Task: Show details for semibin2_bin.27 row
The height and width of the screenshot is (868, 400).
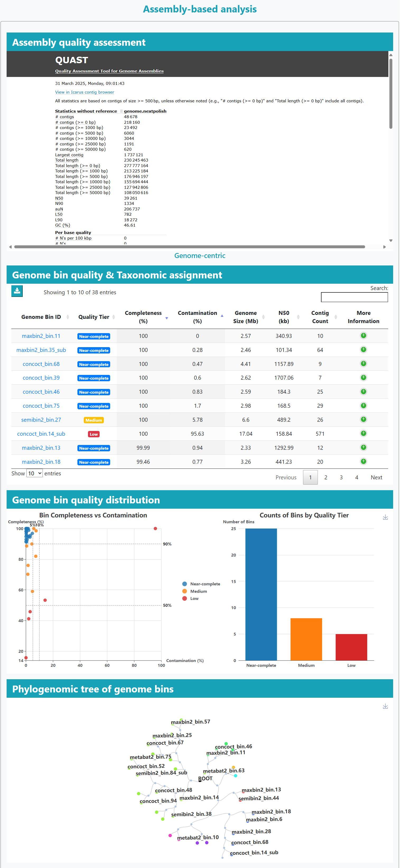Action: [x=363, y=420]
